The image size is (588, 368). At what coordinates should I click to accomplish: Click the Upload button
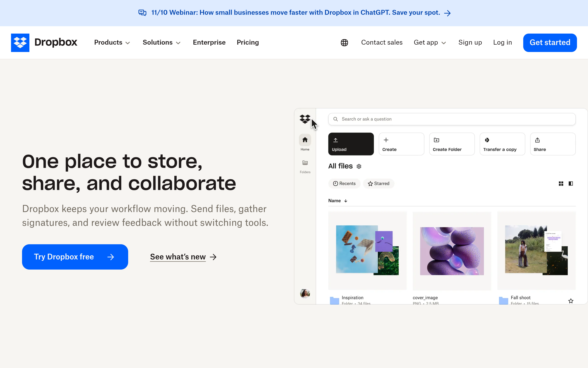351,144
